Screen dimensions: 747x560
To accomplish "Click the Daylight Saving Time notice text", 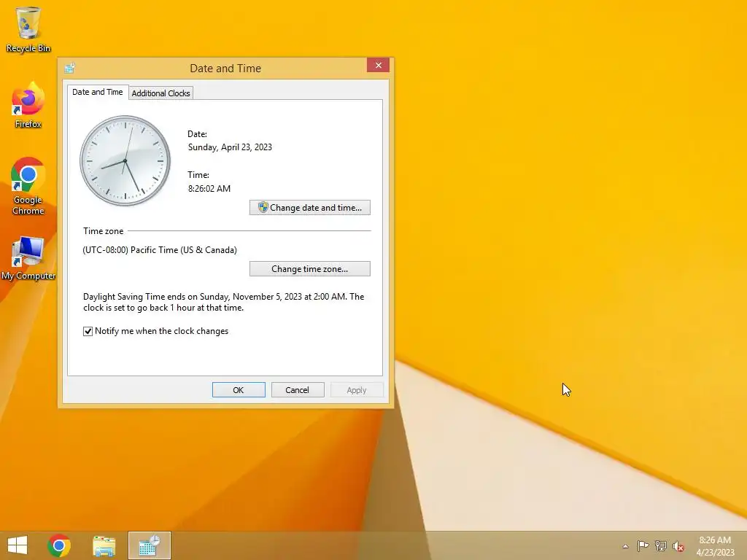I will [x=224, y=302].
